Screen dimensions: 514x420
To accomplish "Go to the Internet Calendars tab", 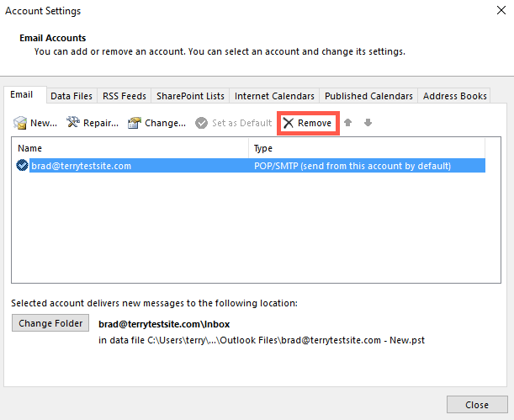I will click(274, 96).
